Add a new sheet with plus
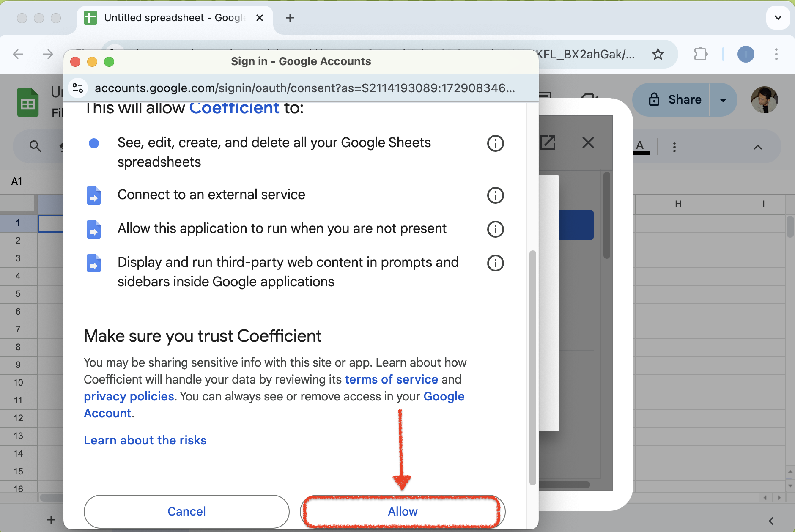 coord(51,519)
